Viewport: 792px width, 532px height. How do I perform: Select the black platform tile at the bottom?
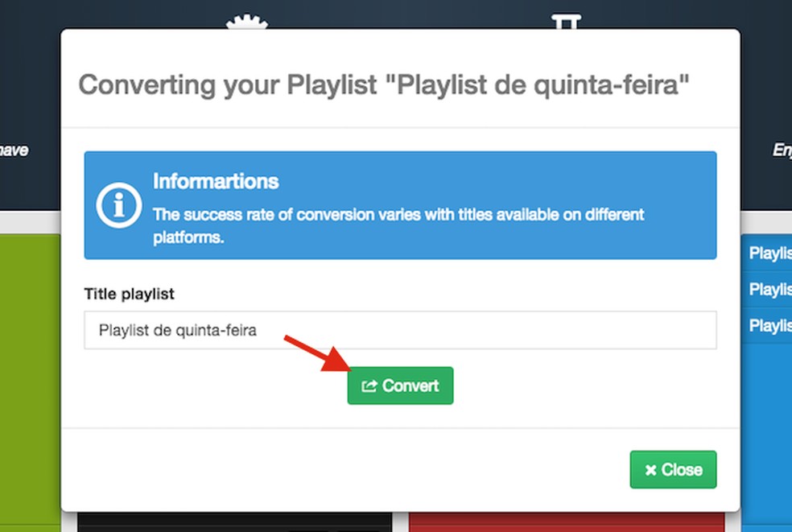[233, 523]
